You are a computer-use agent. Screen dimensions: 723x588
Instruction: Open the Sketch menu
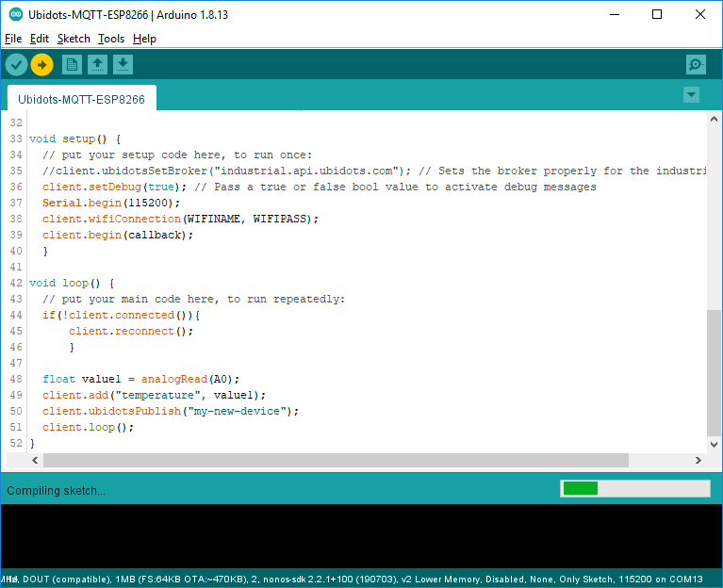tap(74, 39)
